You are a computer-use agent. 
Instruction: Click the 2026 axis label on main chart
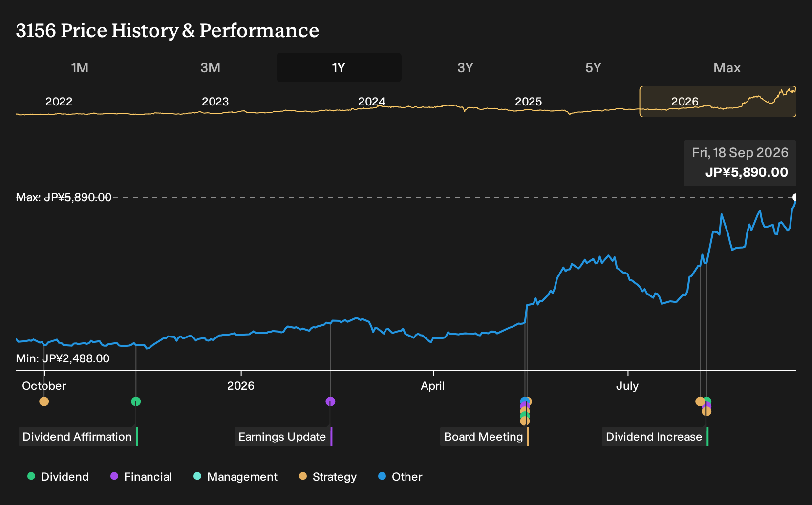[x=240, y=386]
